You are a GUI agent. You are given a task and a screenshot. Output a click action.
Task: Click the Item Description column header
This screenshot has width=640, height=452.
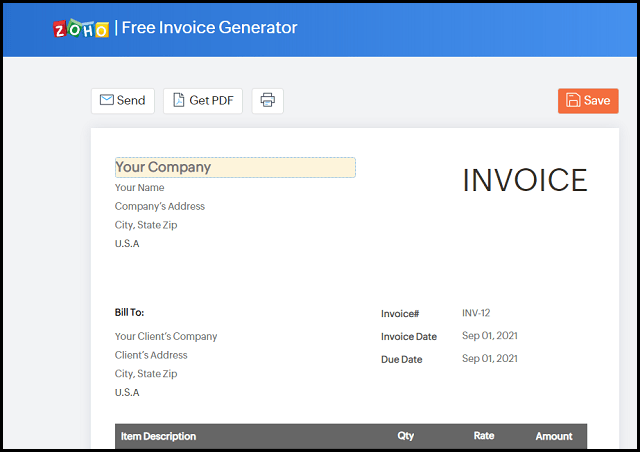[x=158, y=436]
